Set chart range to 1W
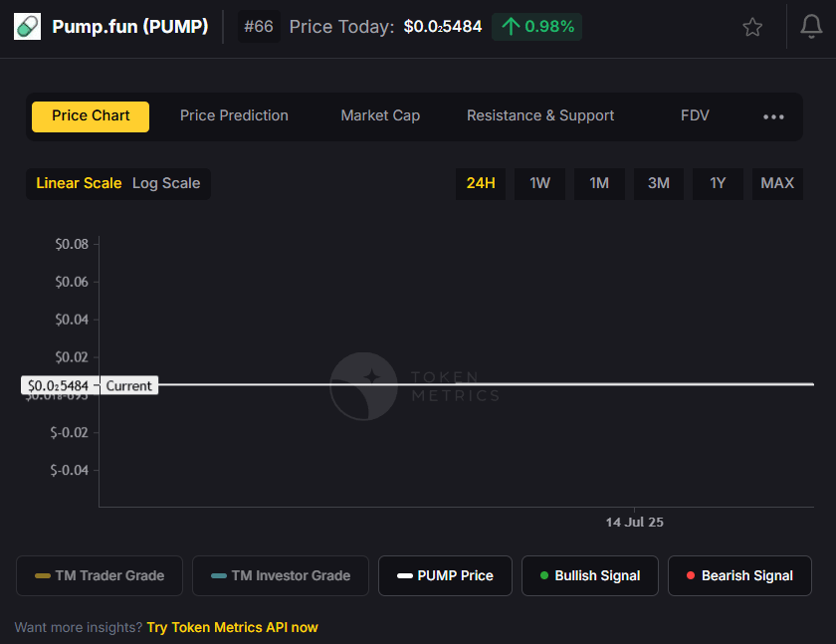Viewport: 836px width, 644px height. [539, 184]
